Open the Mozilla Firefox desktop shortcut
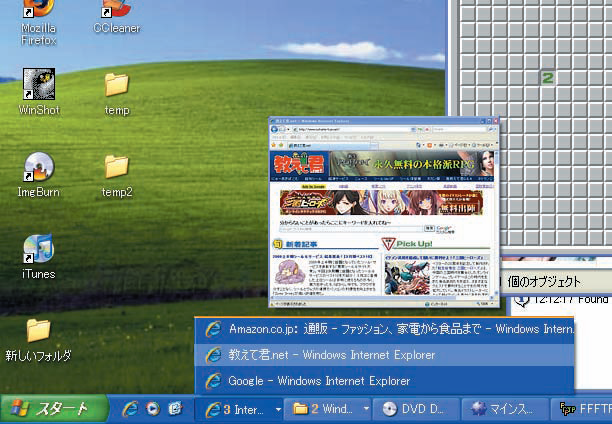This screenshot has height=424, width=612. tap(38, 22)
